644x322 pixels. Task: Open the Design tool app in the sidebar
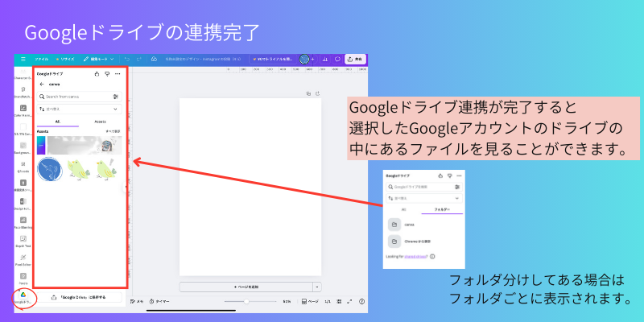click(23, 204)
